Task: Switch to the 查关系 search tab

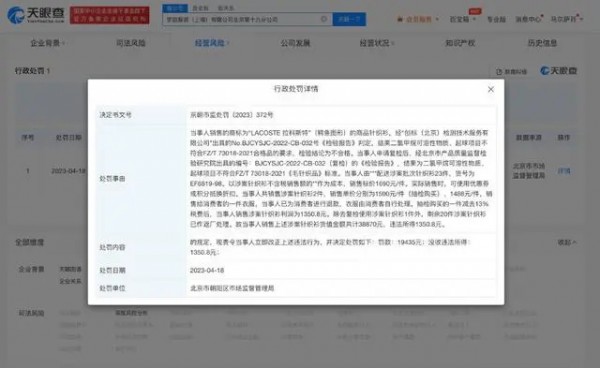Action: [225, 8]
